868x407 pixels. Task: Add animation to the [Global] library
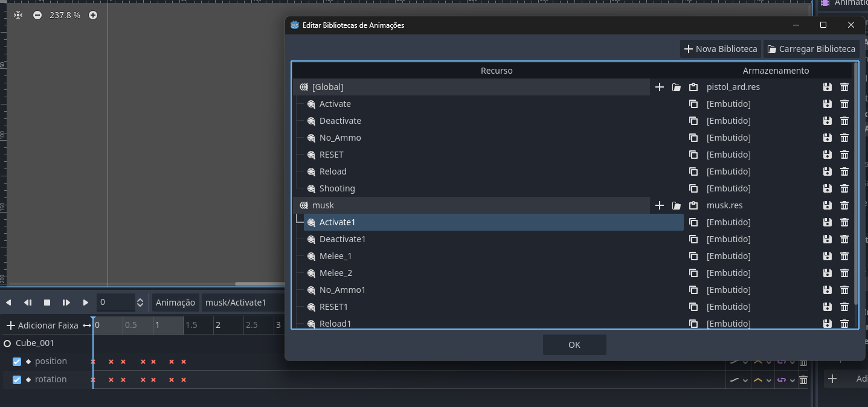click(x=660, y=87)
